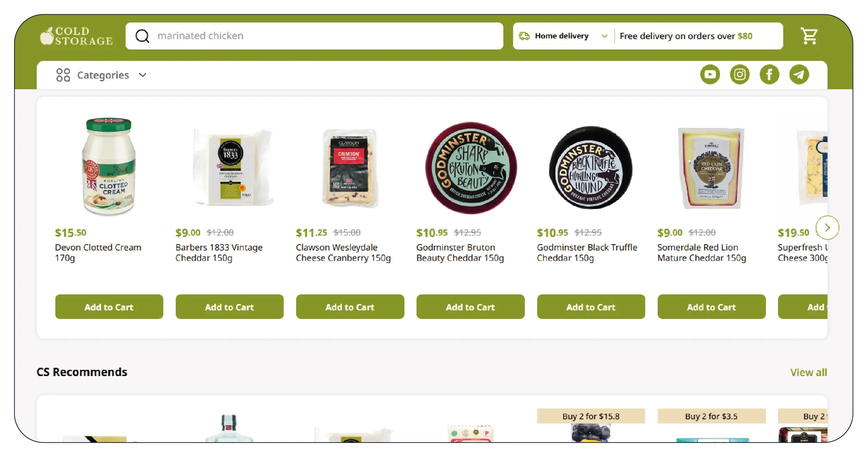Click the Buy 2 for $15.8 promo tag

(x=591, y=416)
